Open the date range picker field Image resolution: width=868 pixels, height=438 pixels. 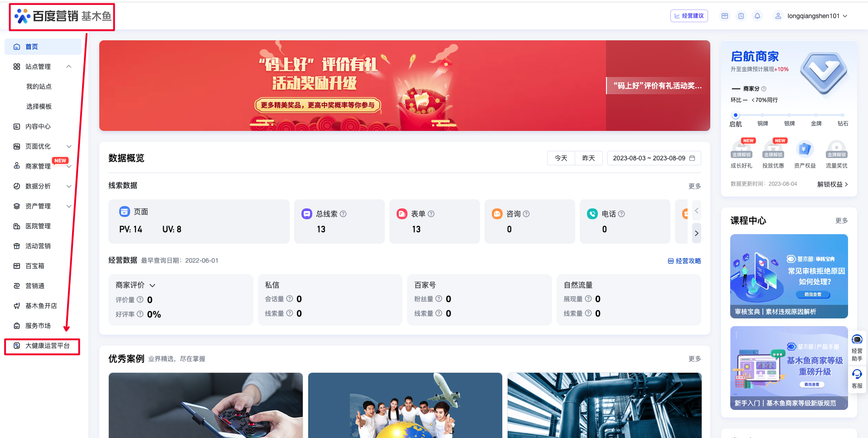654,158
